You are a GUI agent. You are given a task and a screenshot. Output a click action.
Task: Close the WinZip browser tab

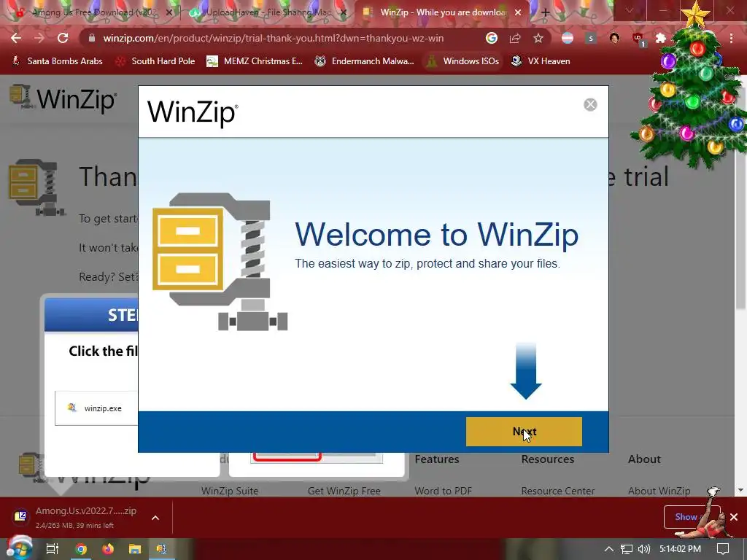click(x=519, y=13)
